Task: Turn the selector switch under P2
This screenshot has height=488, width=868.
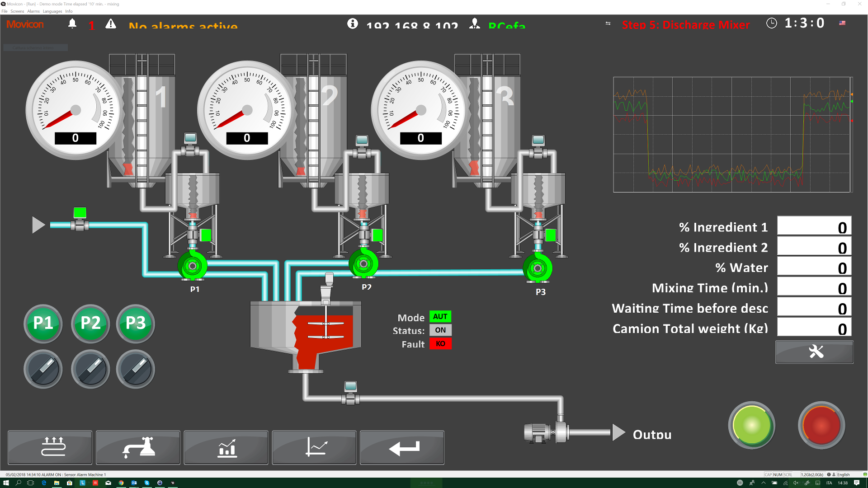Action: coord(90,369)
